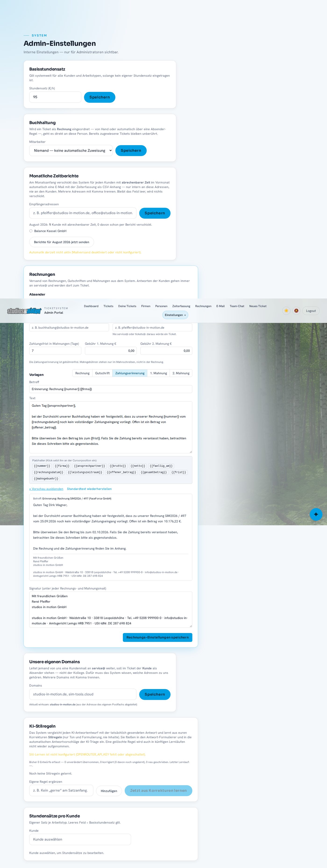
Task: Click the Empfängeradressen input field
Action: (83, 213)
